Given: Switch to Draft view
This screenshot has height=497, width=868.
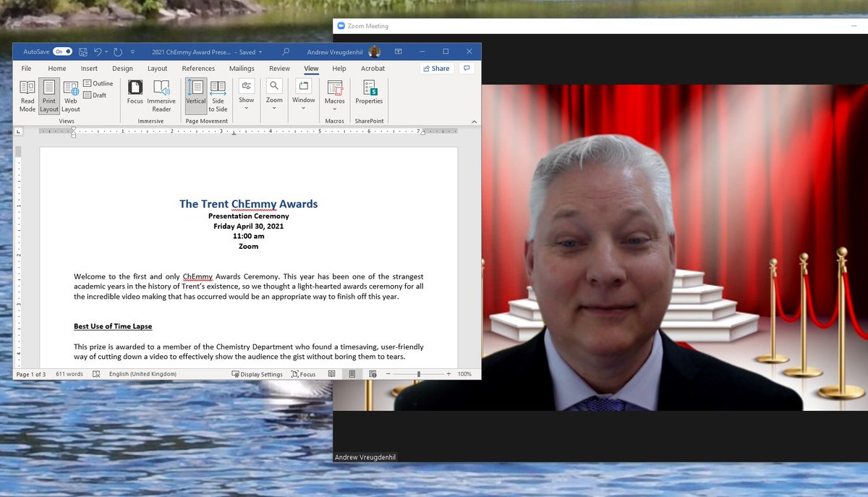Looking at the screenshot, I should (x=95, y=95).
